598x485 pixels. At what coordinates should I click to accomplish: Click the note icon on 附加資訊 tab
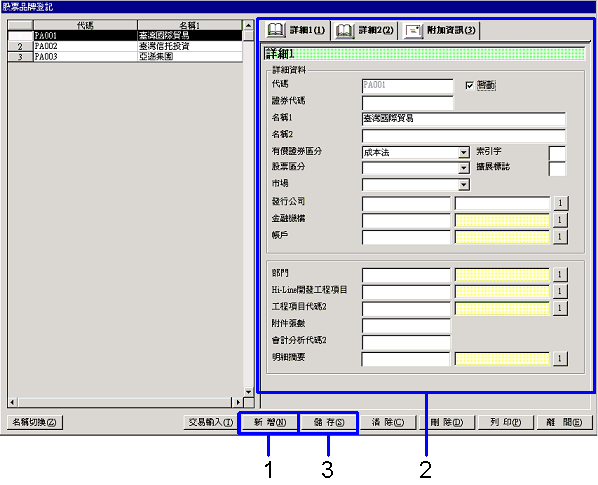point(413,30)
